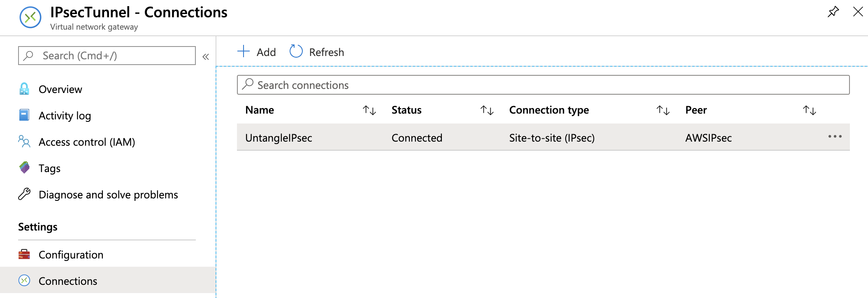The width and height of the screenshot is (868, 298).
Task: Click the Access control people icon
Action: [24, 141]
